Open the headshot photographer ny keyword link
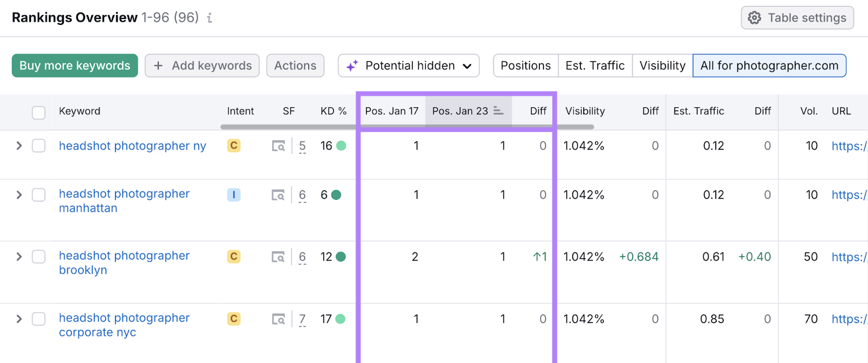The height and width of the screenshot is (363, 868). (132, 146)
